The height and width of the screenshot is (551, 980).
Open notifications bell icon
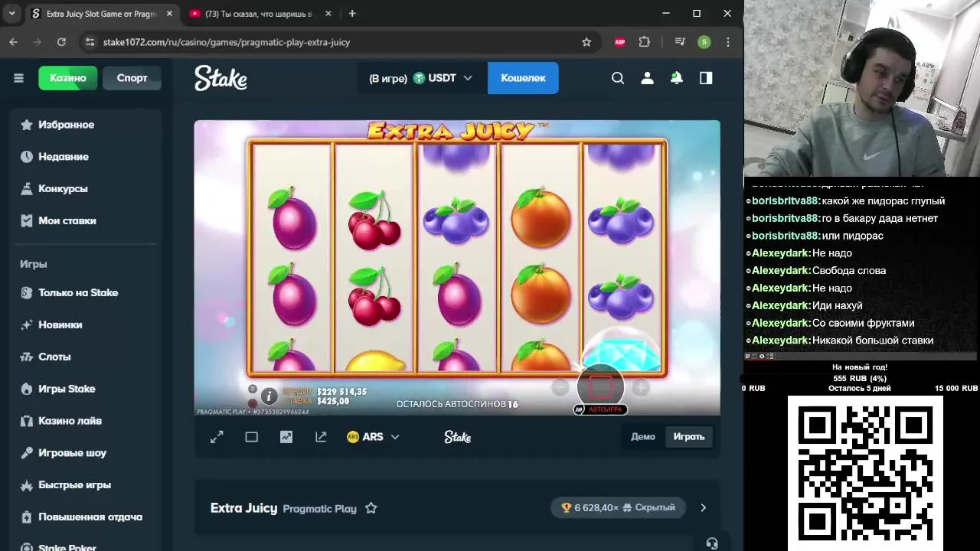(x=677, y=78)
